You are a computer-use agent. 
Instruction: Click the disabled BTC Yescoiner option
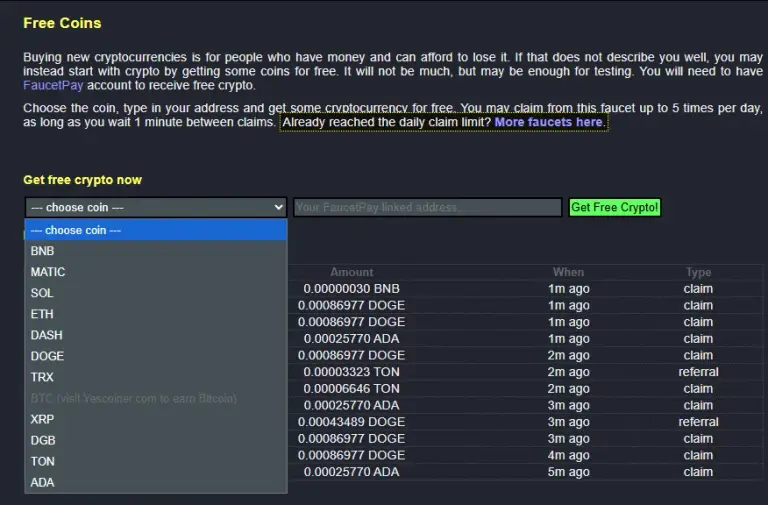pos(156,398)
